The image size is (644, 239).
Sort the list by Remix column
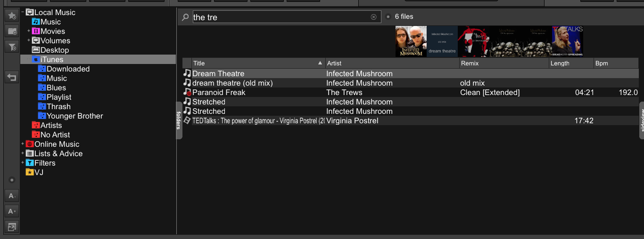click(x=504, y=63)
